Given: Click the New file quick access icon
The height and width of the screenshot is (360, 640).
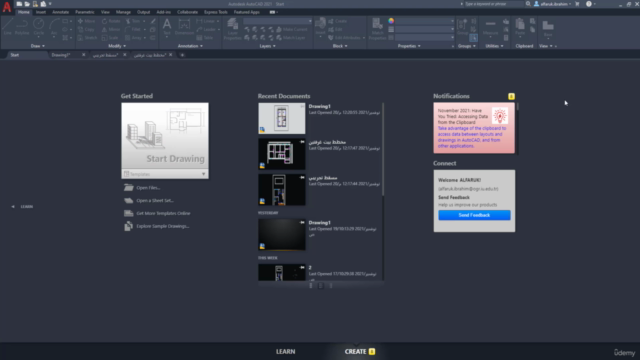Looking at the screenshot, I should click(19, 4).
